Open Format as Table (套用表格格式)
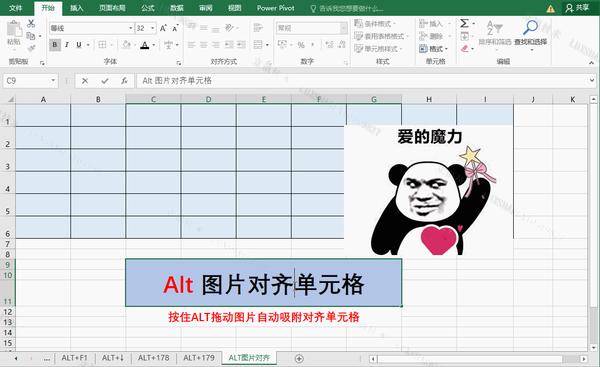The width and height of the screenshot is (600, 367). coord(382,36)
